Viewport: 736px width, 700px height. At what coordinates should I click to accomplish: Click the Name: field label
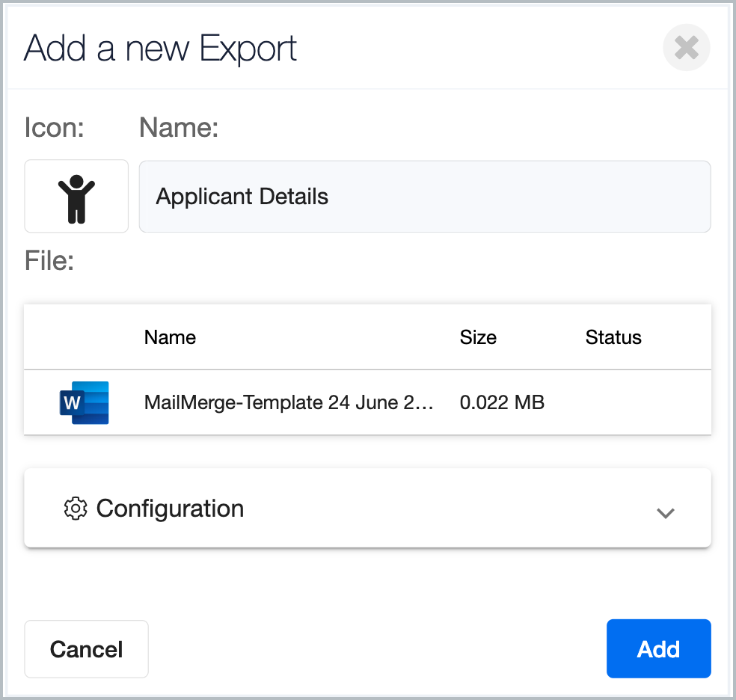pyautogui.click(x=179, y=127)
